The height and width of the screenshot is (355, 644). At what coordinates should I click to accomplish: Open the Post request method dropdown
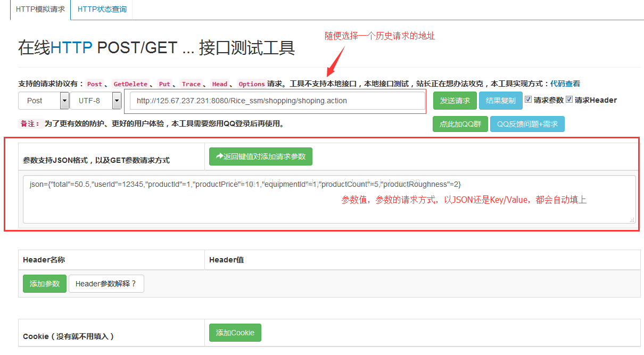point(44,101)
